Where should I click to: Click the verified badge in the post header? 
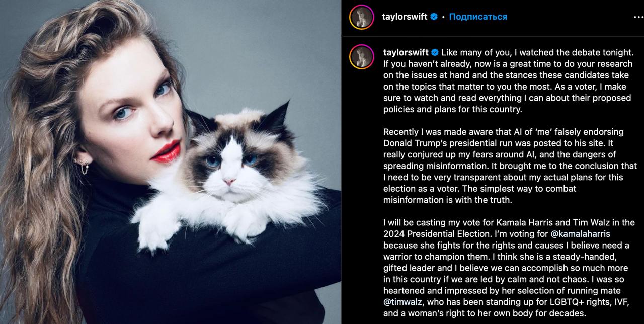433,17
